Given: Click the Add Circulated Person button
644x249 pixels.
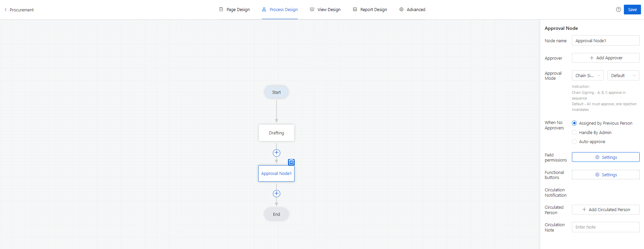Looking at the screenshot, I should click(605, 209).
